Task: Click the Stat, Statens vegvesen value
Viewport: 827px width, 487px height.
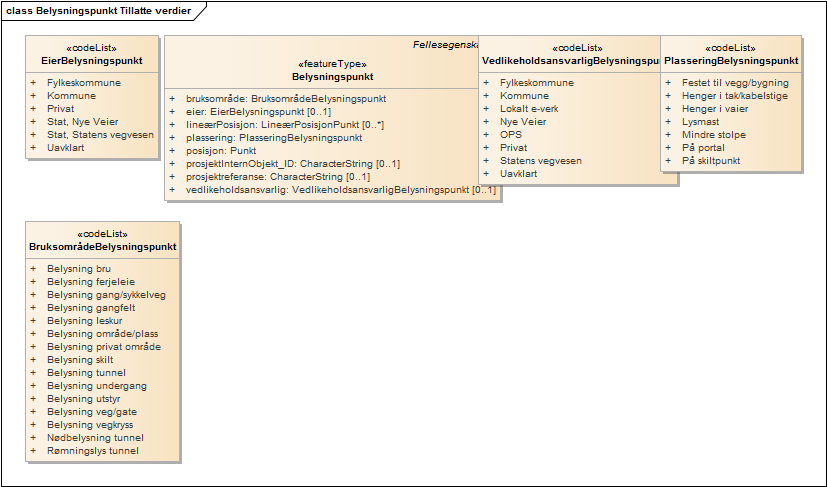Action: [100, 135]
